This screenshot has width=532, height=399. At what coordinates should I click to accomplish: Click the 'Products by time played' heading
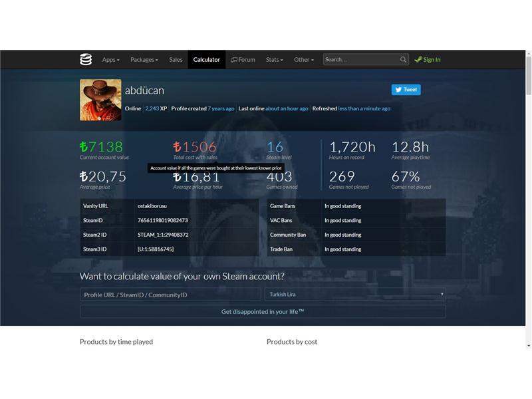pyautogui.click(x=116, y=342)
